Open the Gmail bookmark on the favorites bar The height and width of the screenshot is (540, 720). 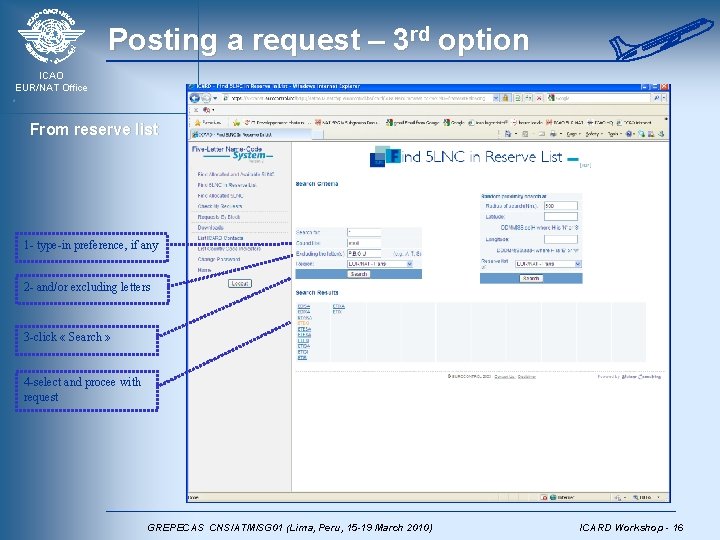tap(412, 123)
